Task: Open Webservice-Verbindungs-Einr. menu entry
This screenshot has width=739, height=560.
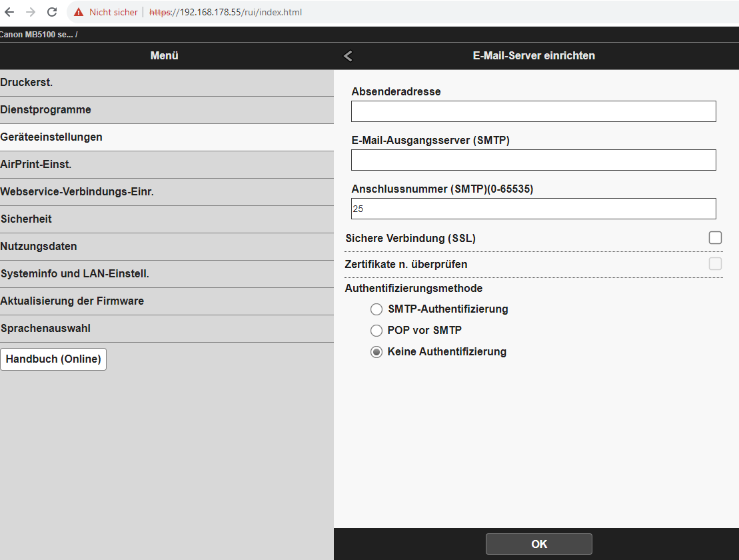Action: coord(167,192)
